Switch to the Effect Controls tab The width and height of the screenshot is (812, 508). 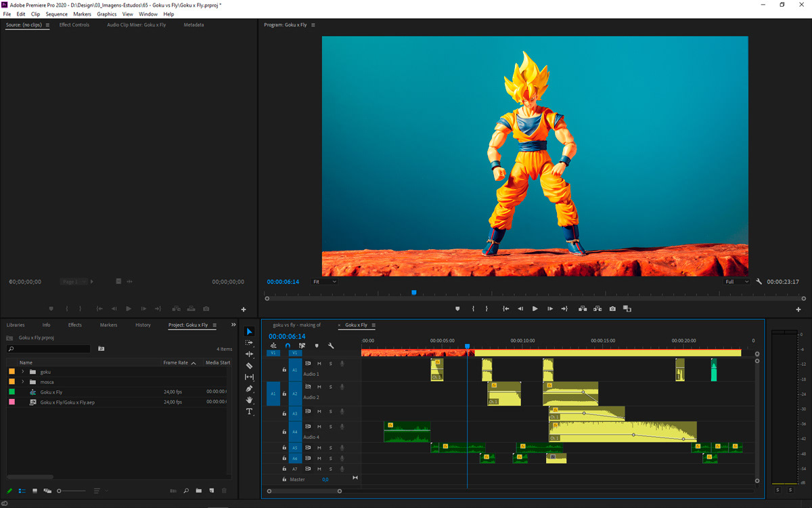[x=74, y=25]
